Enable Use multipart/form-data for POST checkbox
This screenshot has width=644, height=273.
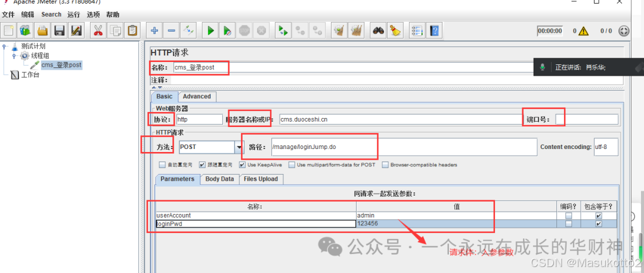pyautogui.click(x=292, y=165)
